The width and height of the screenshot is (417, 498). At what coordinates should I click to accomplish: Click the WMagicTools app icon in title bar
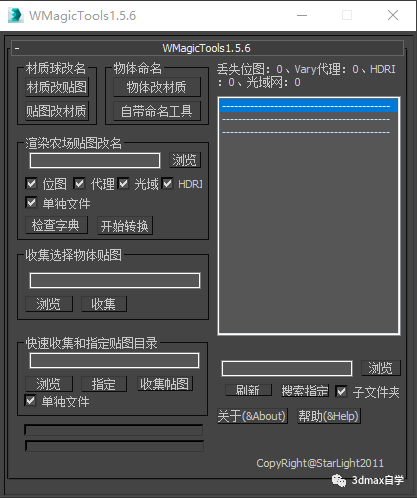pos(15,15)
